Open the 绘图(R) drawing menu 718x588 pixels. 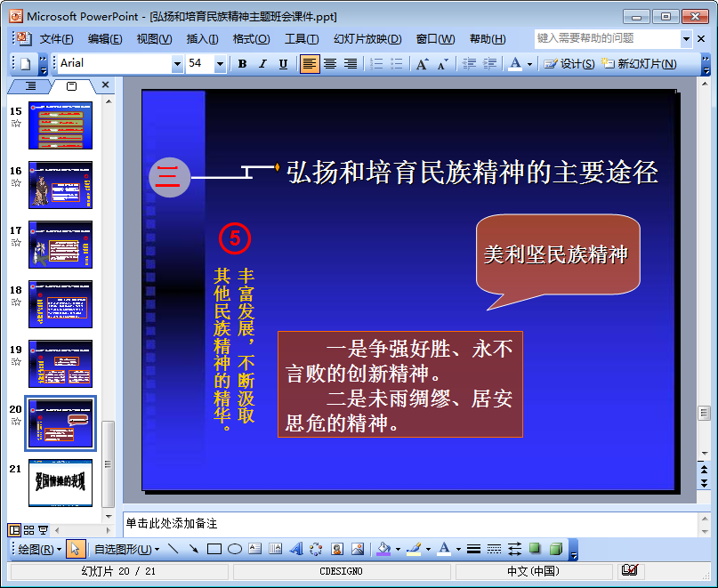(x=39, y=549)
